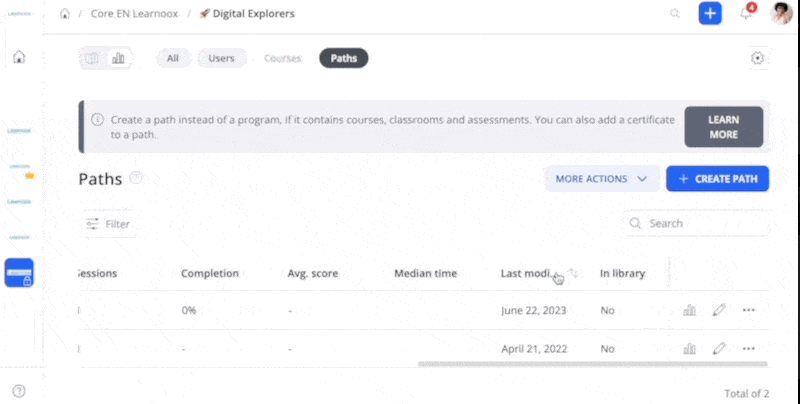Click the horizontal table scrollbar
The width and height of the screenshot is (800, 404).
(593, 364)
